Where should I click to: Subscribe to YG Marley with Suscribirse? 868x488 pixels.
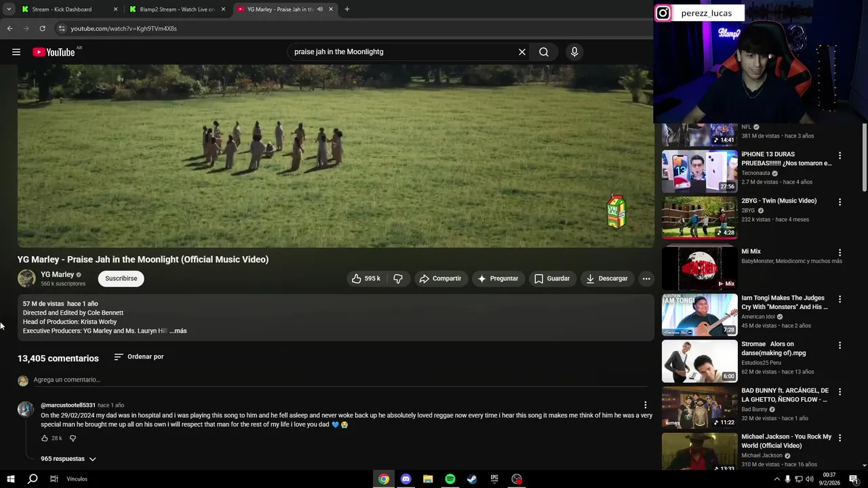pos(121,279)
